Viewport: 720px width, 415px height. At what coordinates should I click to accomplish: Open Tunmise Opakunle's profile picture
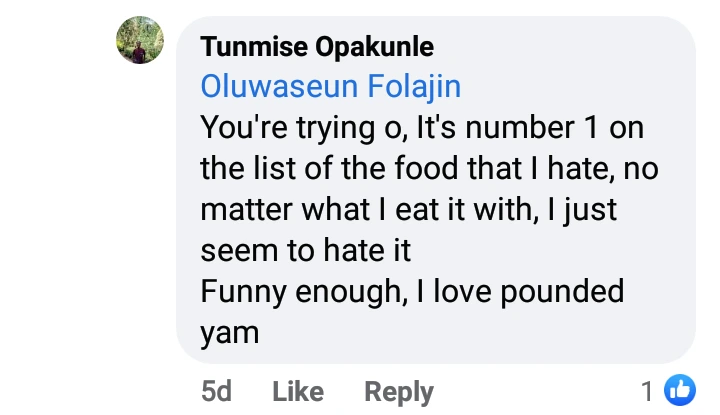[x=140, y=40]
